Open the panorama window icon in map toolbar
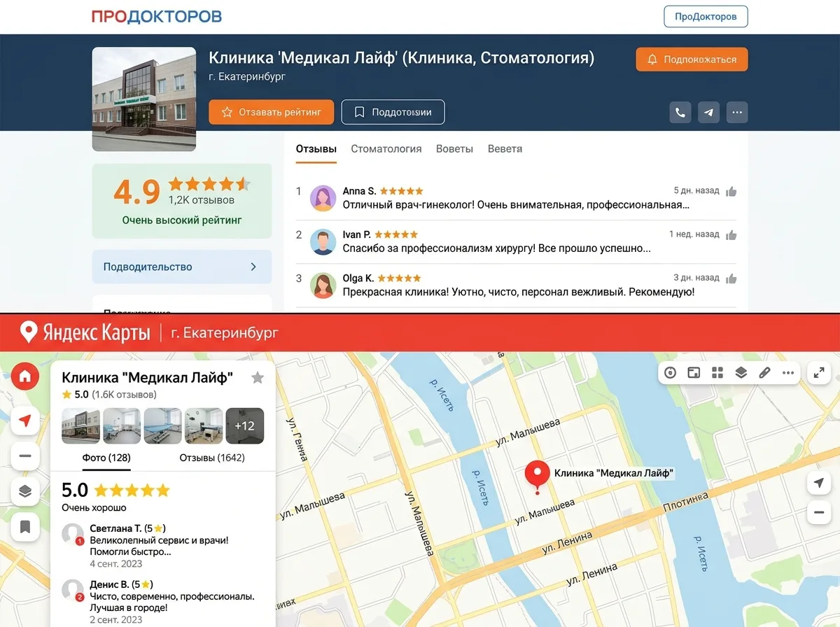Screen dimensions: 840x627 694,372
